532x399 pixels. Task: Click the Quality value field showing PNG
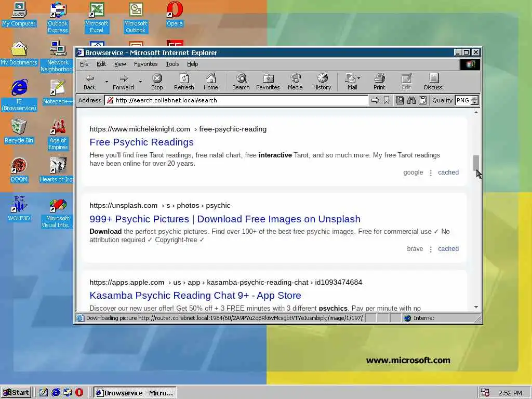pos(463,100)
